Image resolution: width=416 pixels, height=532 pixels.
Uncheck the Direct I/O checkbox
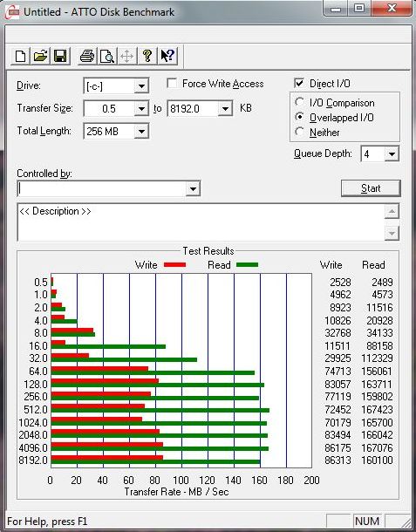pyautogui.click(x=299, y=83)
